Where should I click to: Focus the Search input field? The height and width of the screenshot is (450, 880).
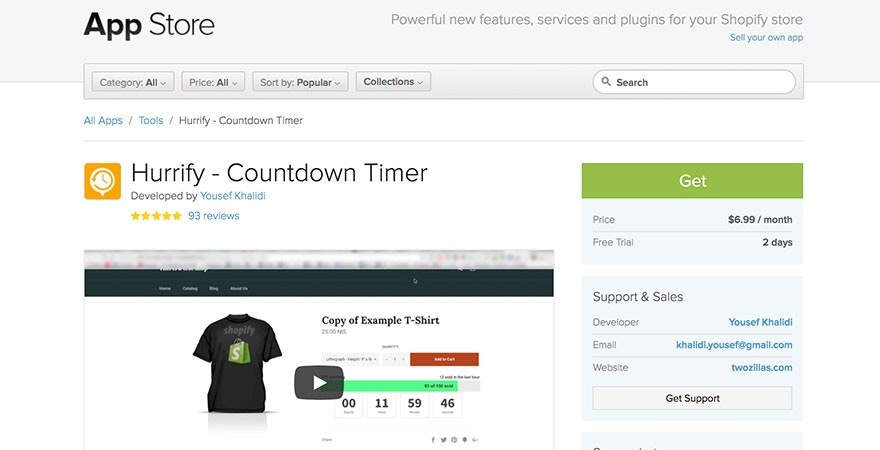tap(700, 83)
